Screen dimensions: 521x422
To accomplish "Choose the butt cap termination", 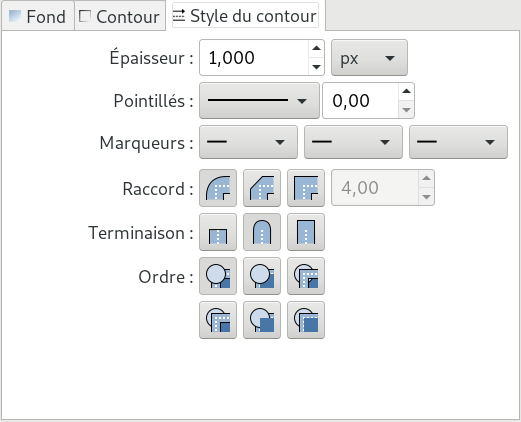I will click(218, 232).
